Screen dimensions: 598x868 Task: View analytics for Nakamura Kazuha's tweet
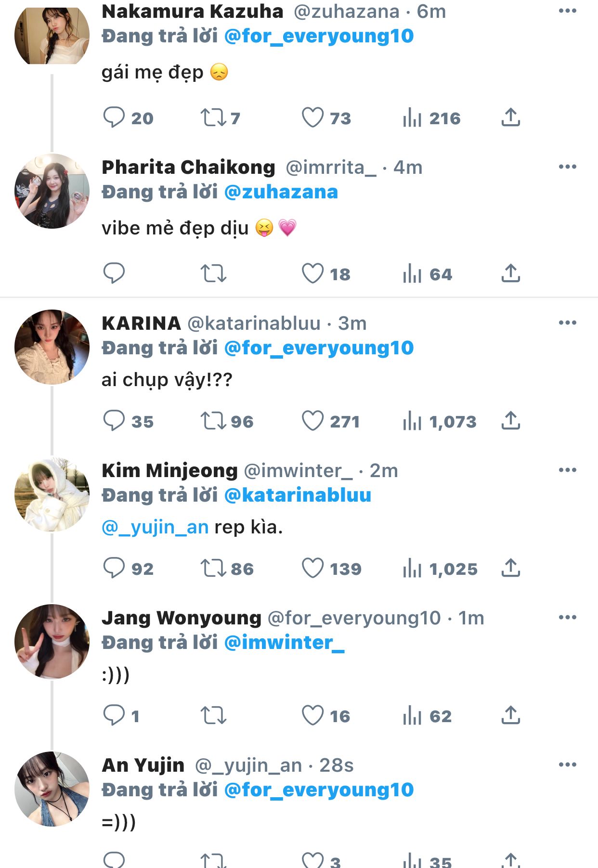click(x=412, y=117)
